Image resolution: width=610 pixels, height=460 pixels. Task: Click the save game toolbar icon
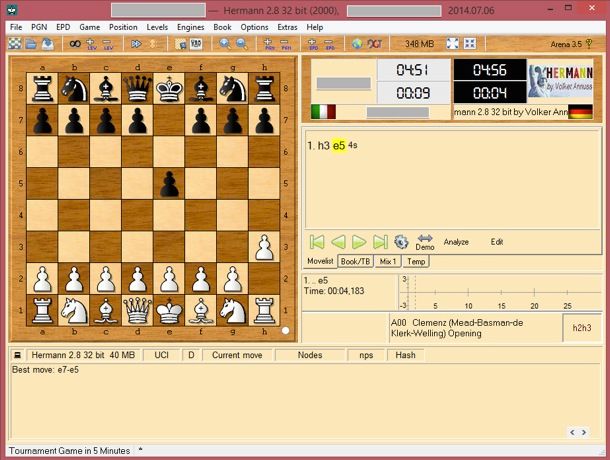coord(47,44)
